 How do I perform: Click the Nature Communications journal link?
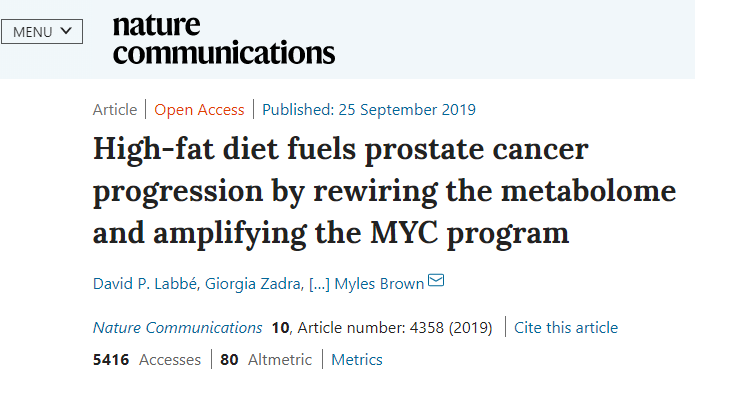177,328
